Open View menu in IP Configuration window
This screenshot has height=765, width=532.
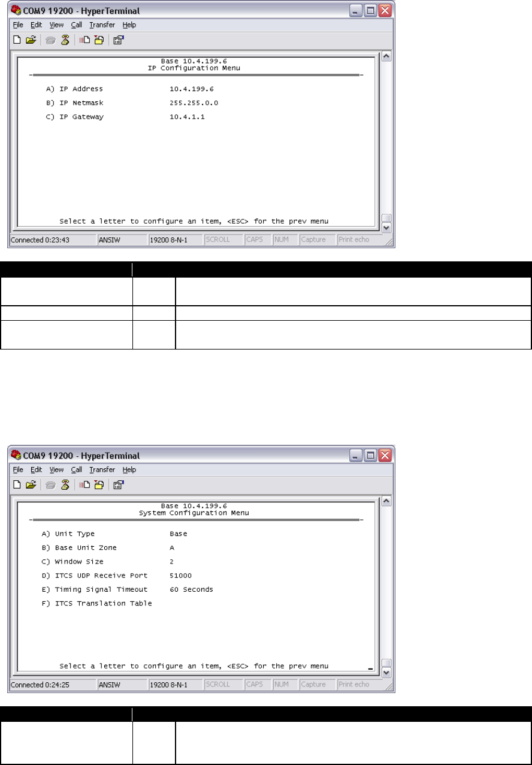click(x=56, y=25)
